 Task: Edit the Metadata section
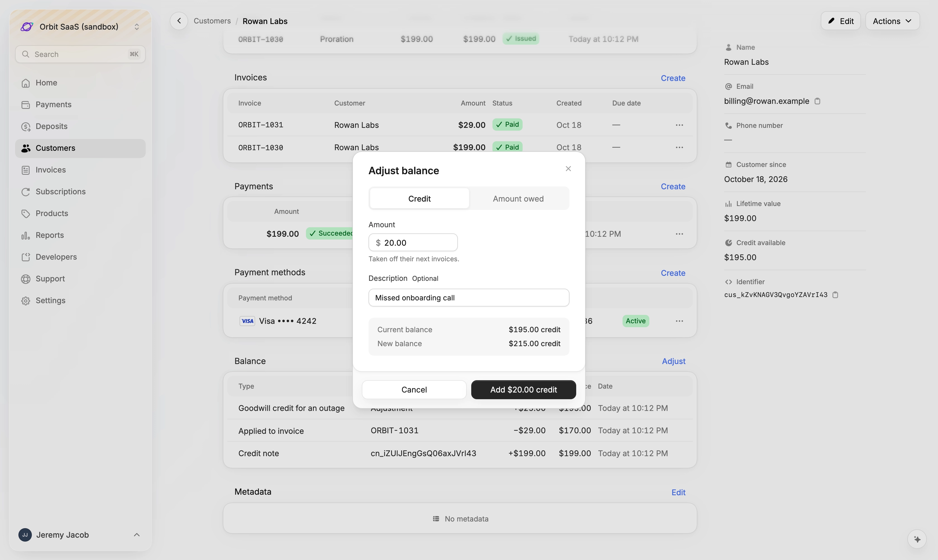click(x=678, y=492)
